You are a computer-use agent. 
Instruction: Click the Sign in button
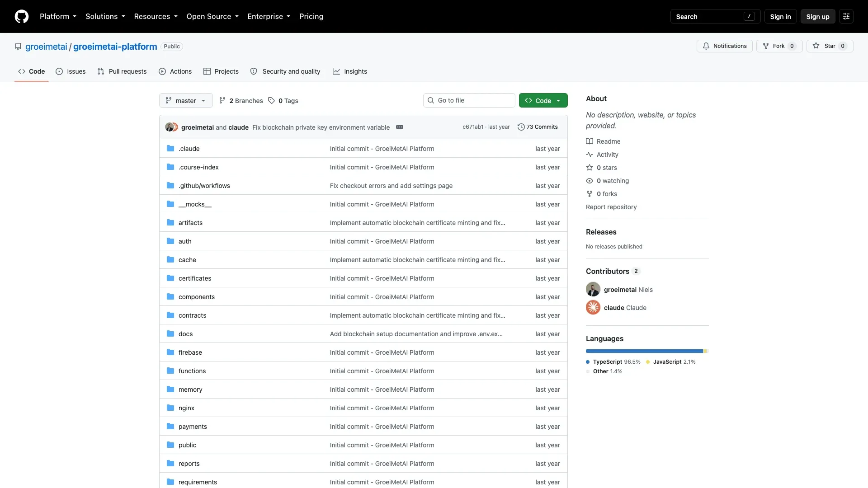coord(781,16)
